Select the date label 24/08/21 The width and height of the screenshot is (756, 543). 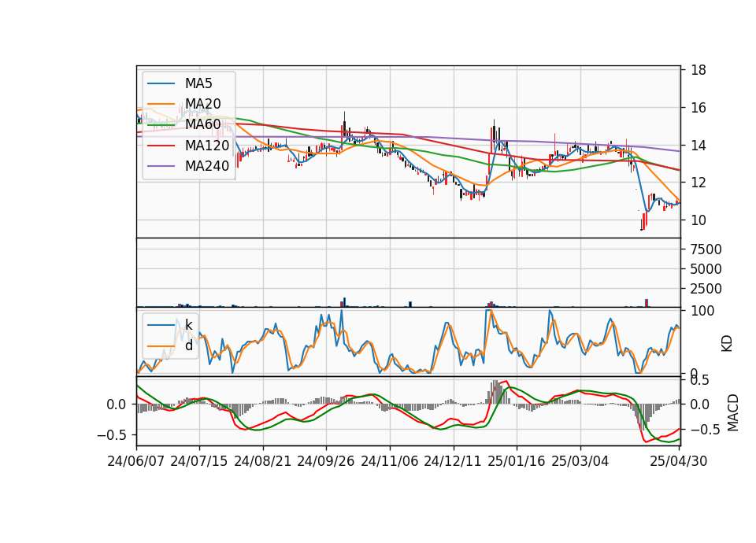coord(263,461)
